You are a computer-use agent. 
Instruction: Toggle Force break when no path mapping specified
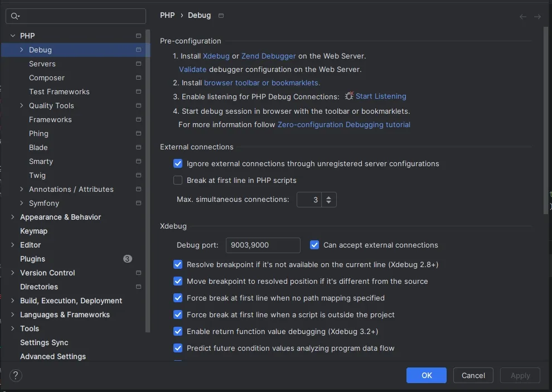click(178, 298)
